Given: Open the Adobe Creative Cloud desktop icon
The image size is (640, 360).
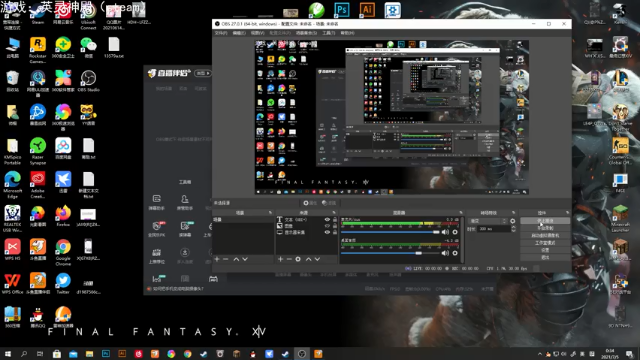Looking at the screenshot, I should (x=38, y=185).
